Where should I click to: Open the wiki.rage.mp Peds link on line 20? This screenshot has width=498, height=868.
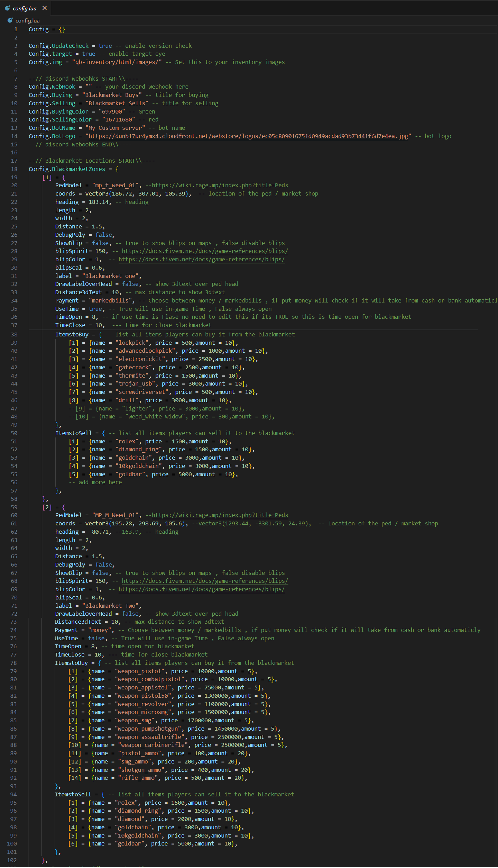(220, 186)
